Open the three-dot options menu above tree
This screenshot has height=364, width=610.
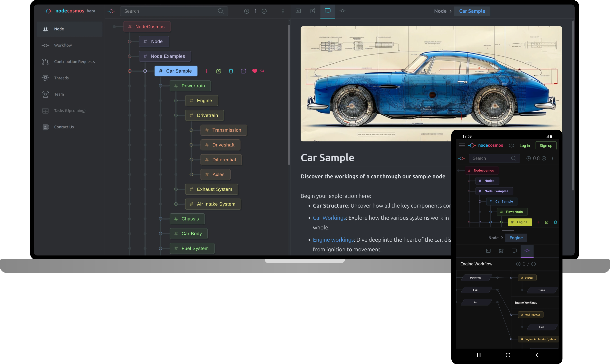pyautogui.click(x=283, y=11)
